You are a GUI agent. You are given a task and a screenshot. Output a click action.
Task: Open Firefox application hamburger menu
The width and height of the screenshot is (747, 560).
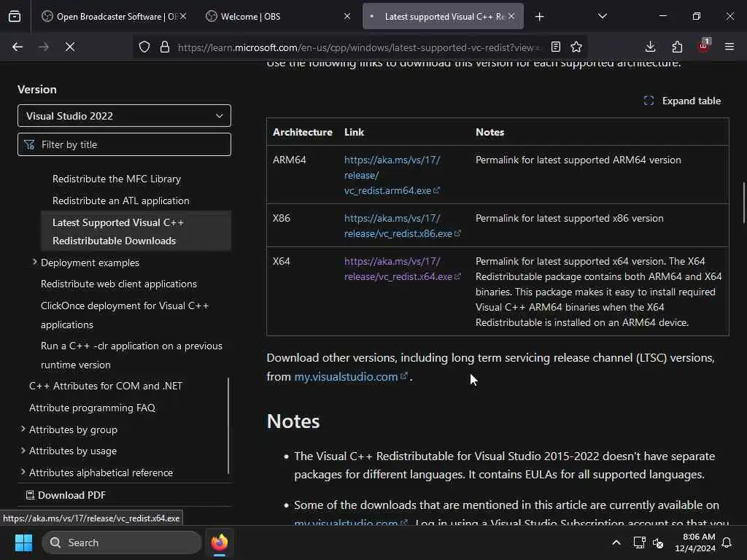click(729, 47)
